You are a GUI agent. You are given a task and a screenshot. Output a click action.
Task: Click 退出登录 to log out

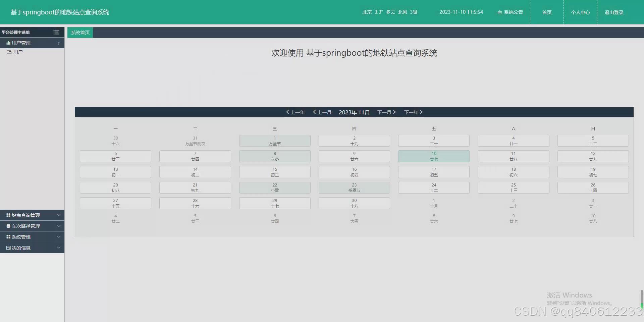pyautogui.click(x=614, y=12)
